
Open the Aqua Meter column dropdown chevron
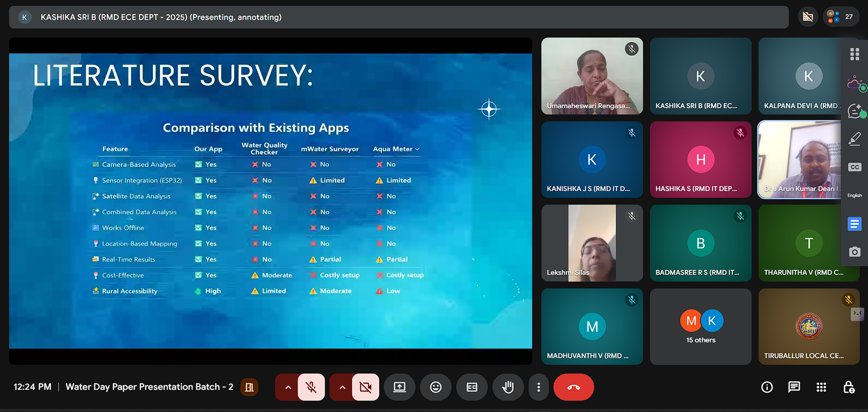coord(417,149)
